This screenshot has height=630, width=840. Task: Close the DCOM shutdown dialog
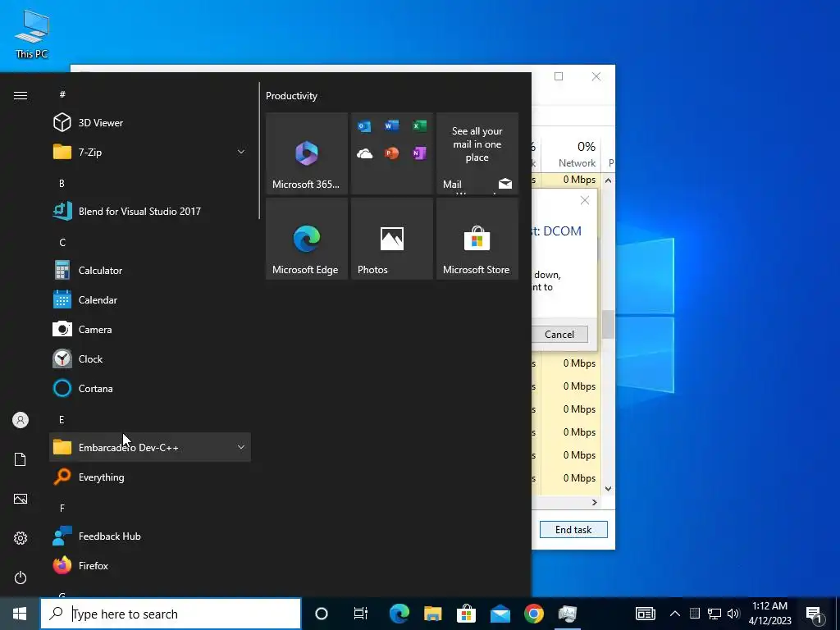coord(585,200)
